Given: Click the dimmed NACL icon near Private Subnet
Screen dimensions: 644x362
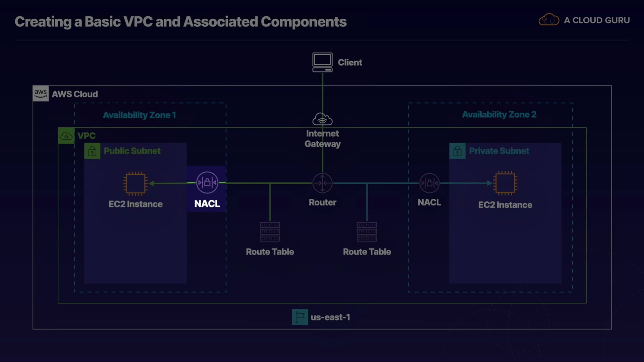Looking at the screenshot, I should [x=429, y=183].
